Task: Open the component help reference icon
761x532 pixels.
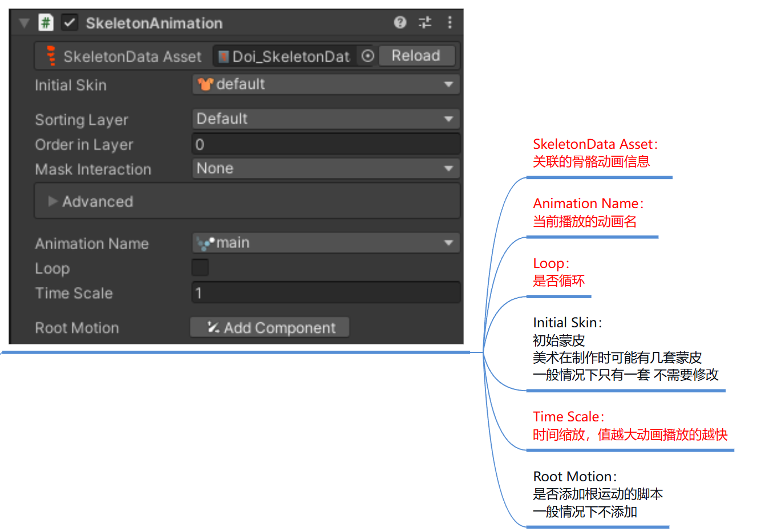Action: [400, 22]
